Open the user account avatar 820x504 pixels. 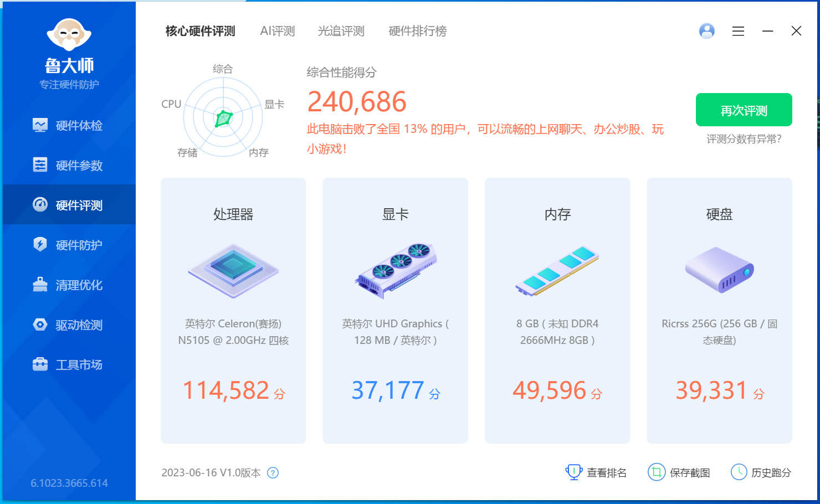tap(706, 31)
